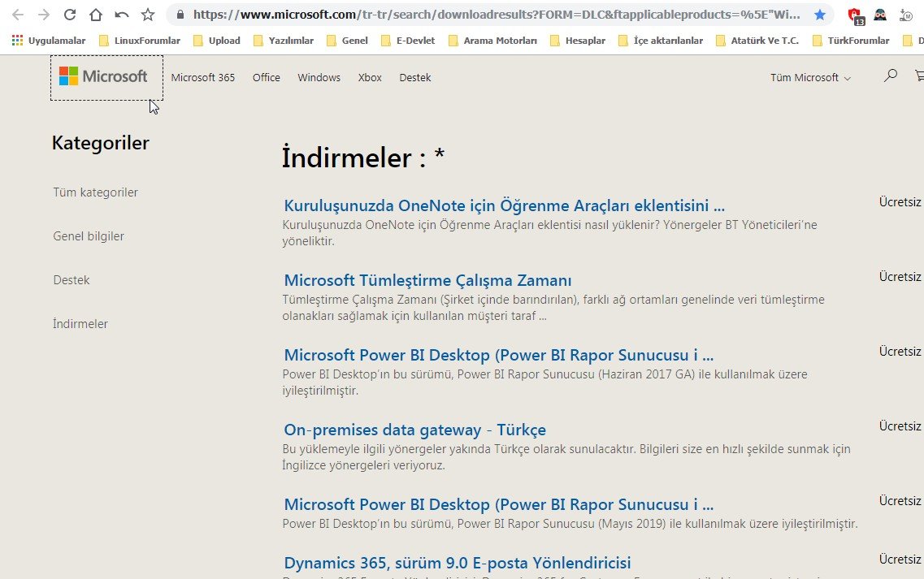Click the browser Forward arrow
Image resolution: width=924 pixels, height=579 pixels.
tap(44, 15)
